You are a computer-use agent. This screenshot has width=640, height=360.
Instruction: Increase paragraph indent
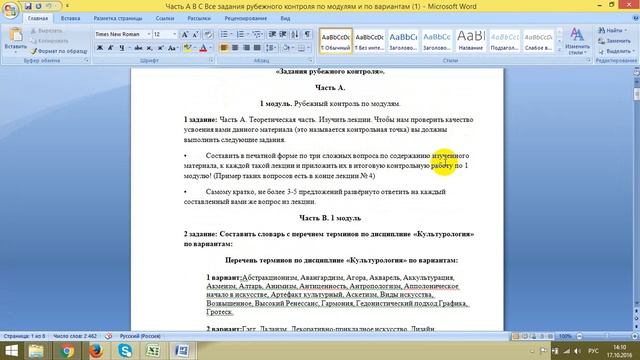(x=283, y=34)
